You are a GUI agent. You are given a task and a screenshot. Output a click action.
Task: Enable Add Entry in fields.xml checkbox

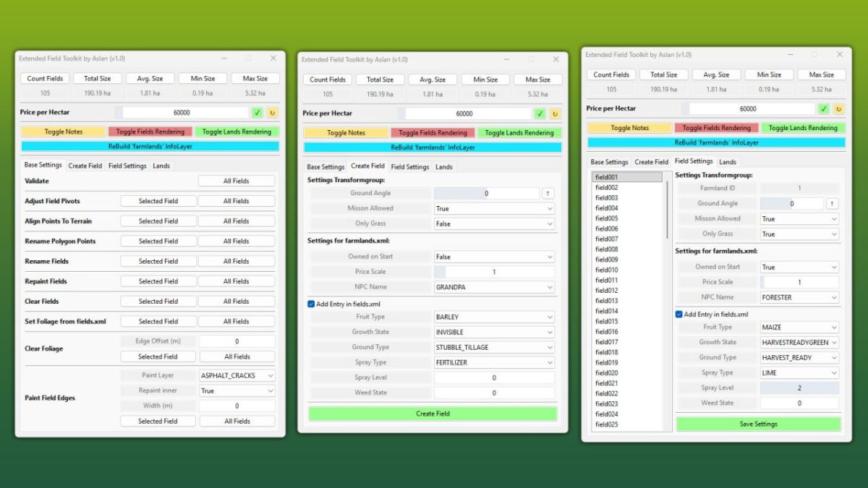(311, 304)
